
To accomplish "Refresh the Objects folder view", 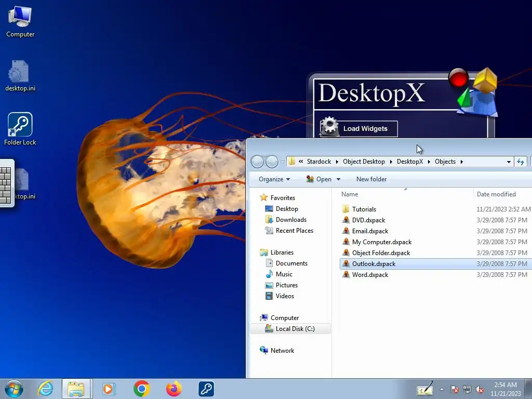I will click(x=521, y=162).
